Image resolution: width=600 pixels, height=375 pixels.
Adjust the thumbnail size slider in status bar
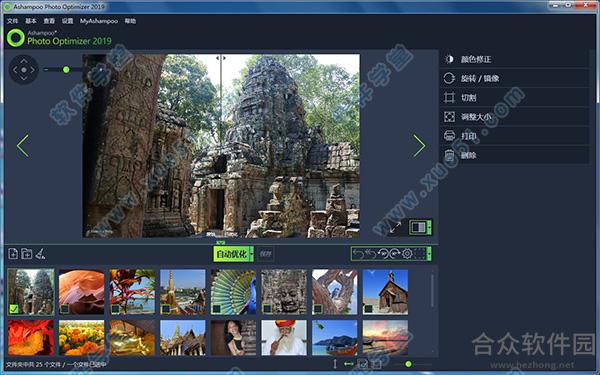pyautogui.click(x=408, y=364)
